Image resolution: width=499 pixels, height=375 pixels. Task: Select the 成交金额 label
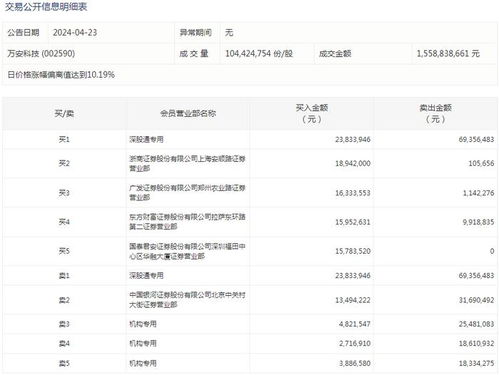pos(335,53)
